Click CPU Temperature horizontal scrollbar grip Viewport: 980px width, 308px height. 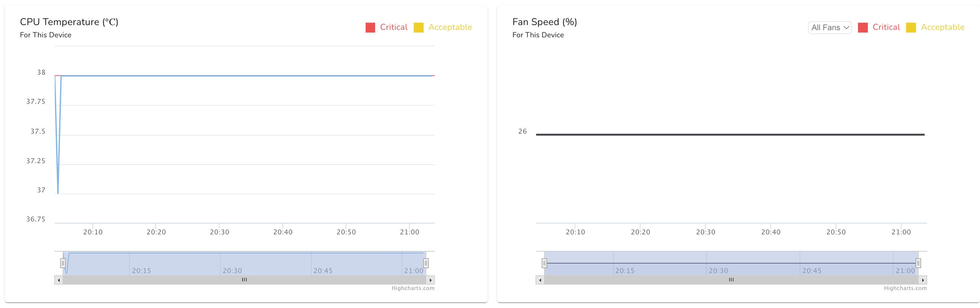[x=245, y=280]
